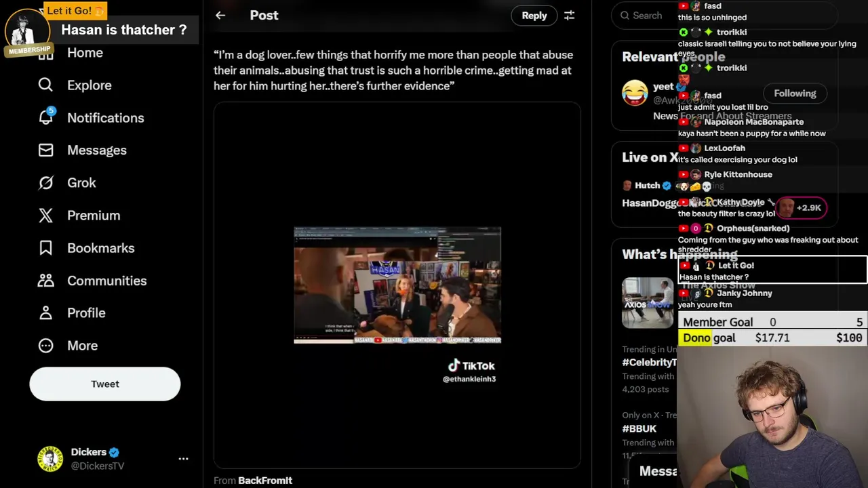Open the post filter settings icon
868x488 pixels.
pos(570,15)
